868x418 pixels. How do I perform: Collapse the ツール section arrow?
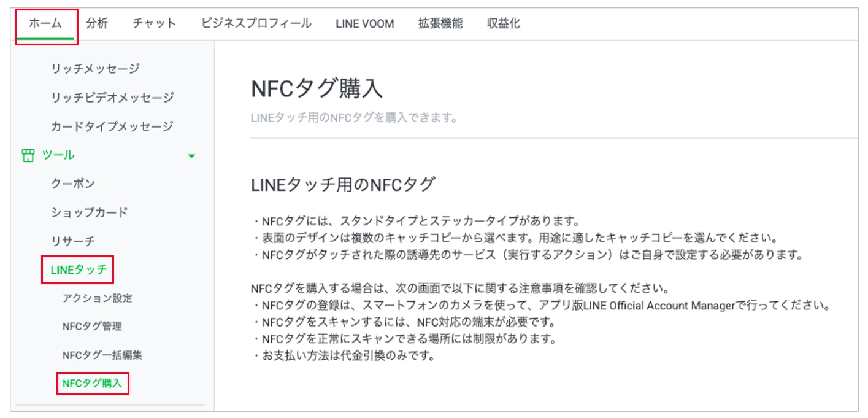coord(191,156)
